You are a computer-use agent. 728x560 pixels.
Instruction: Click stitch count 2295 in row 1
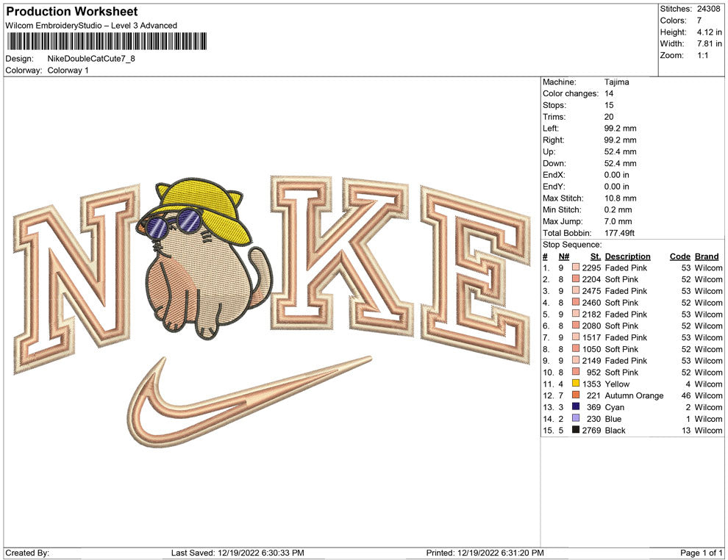point(591,268)
